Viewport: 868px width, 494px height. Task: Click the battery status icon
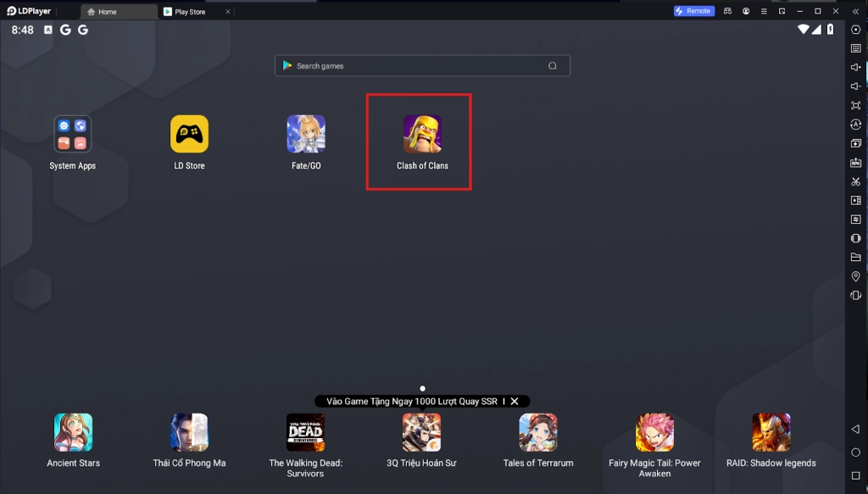831,30
